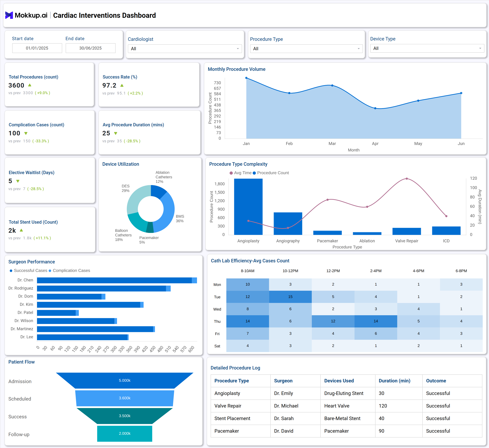Click the 6-8PM heatmap column header
Image resolution: width=489 pixels, height=448 pixels.
(x=461, y=271)
